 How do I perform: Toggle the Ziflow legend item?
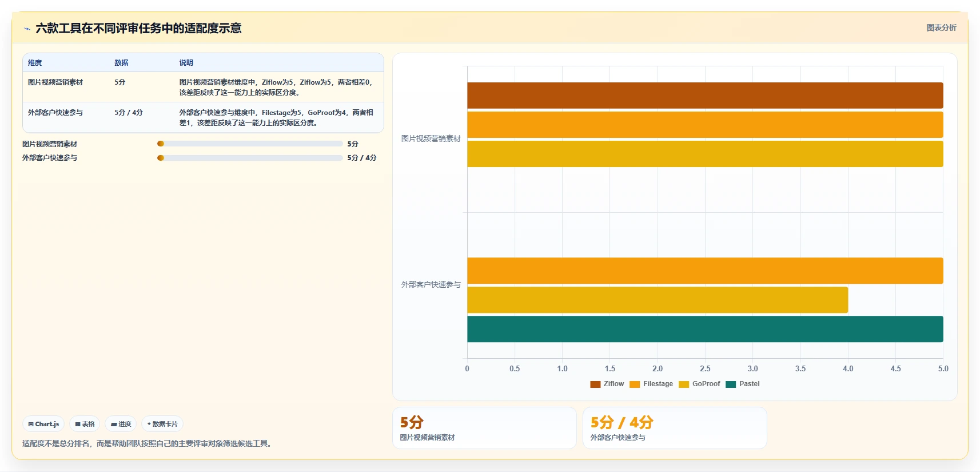pos(607,384)
